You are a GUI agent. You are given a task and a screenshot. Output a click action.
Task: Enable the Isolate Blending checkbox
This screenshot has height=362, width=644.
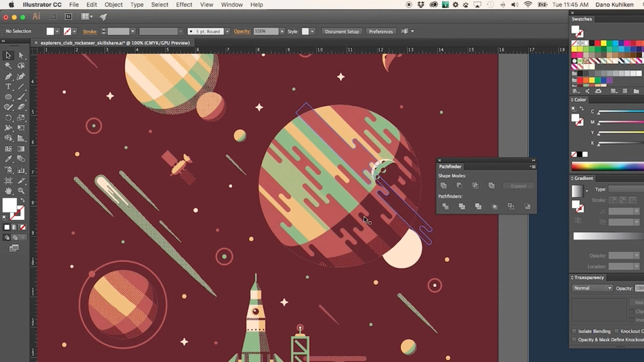tap(574, 331)
